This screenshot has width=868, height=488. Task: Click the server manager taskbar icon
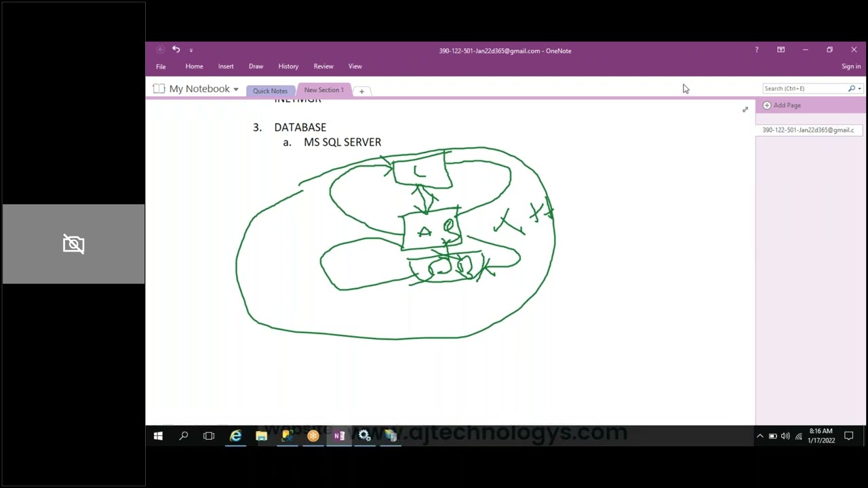(x=391, y=436)
